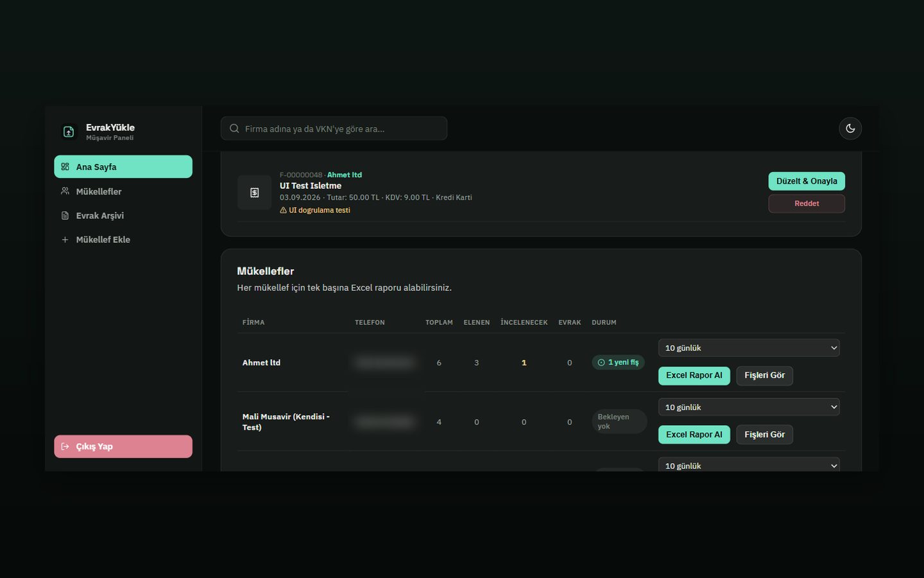Click the EvrakYükle logo icon

tap(69, 132)
